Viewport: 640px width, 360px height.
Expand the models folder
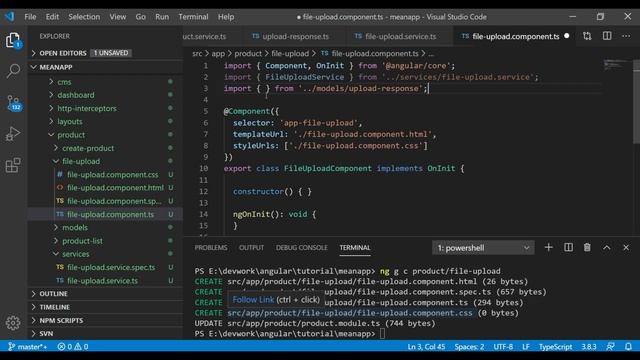coord(75,227)
